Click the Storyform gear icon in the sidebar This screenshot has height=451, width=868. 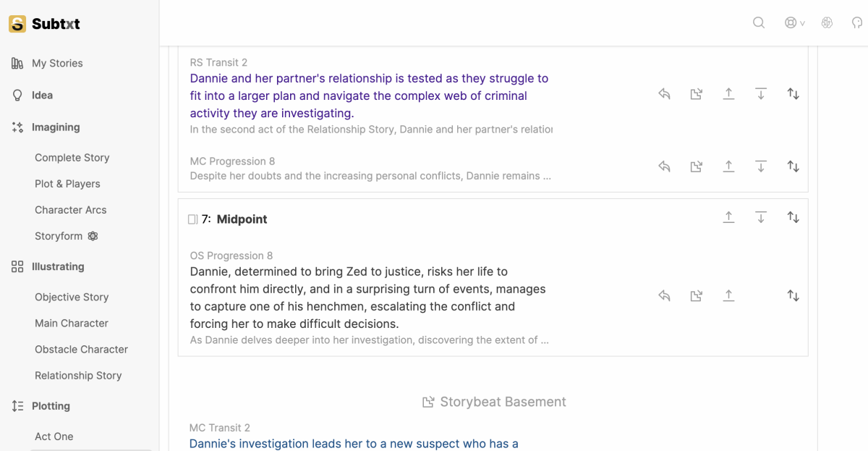93,236
